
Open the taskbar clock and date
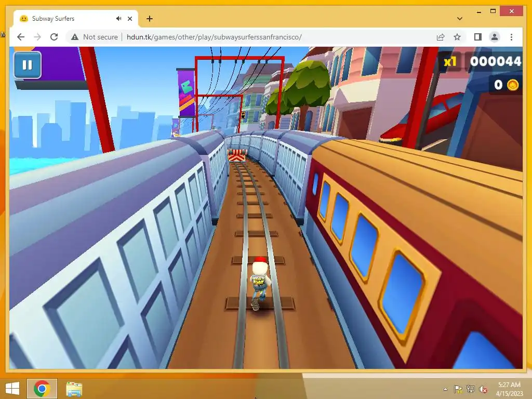(x=509, y=389)
